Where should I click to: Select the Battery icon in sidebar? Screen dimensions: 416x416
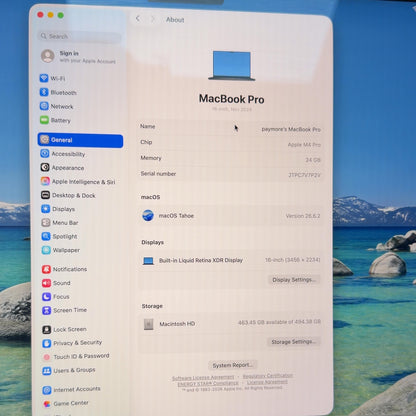coord(44,120)
